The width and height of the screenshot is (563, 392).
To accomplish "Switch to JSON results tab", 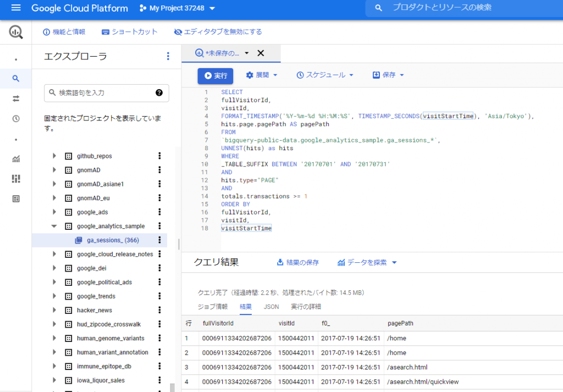I will click(271, 307).
